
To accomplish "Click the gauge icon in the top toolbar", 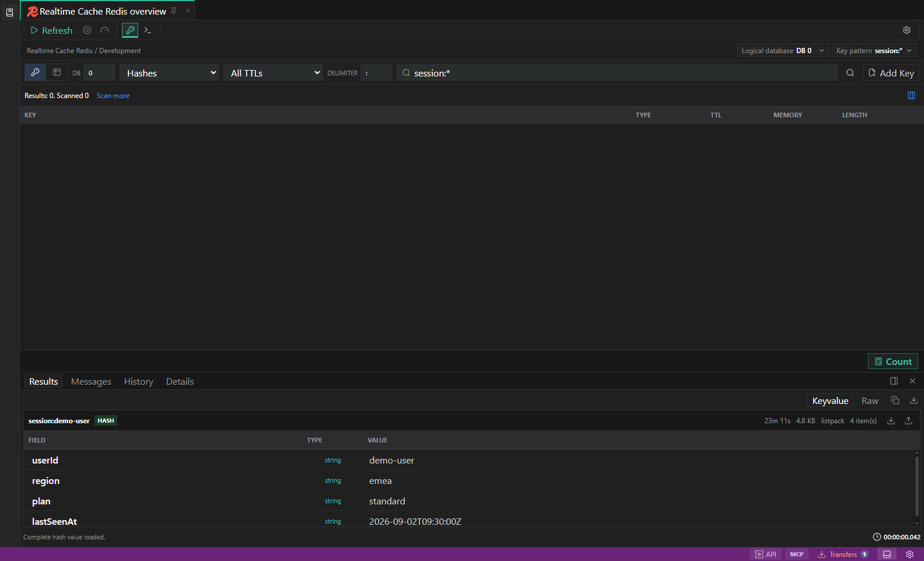I will click(105, 30).
